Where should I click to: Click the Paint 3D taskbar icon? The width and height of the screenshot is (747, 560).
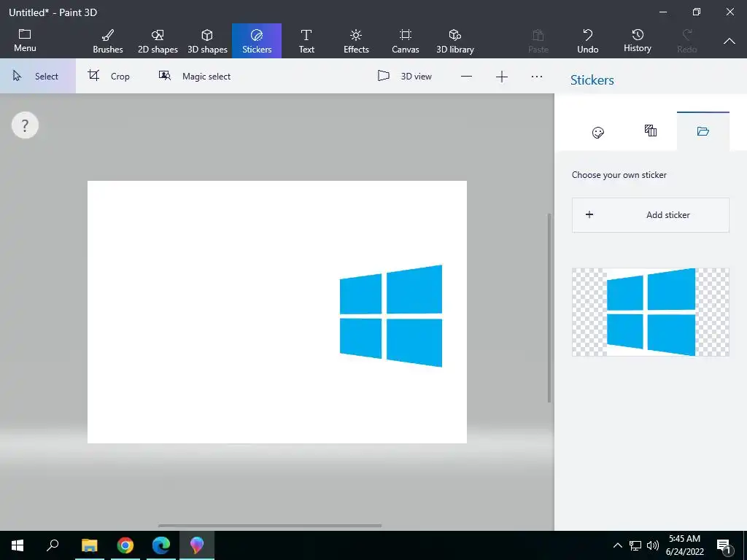[x=197, y=545]
